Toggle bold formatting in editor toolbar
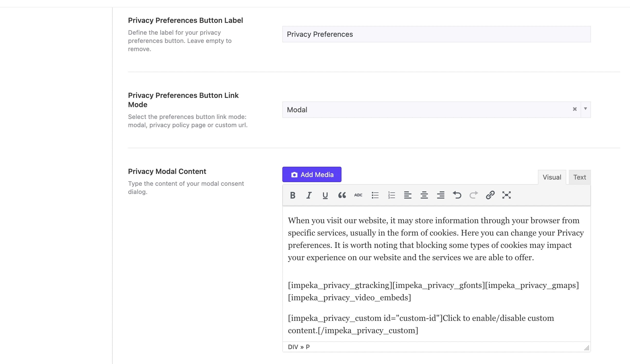 point(293,195)
